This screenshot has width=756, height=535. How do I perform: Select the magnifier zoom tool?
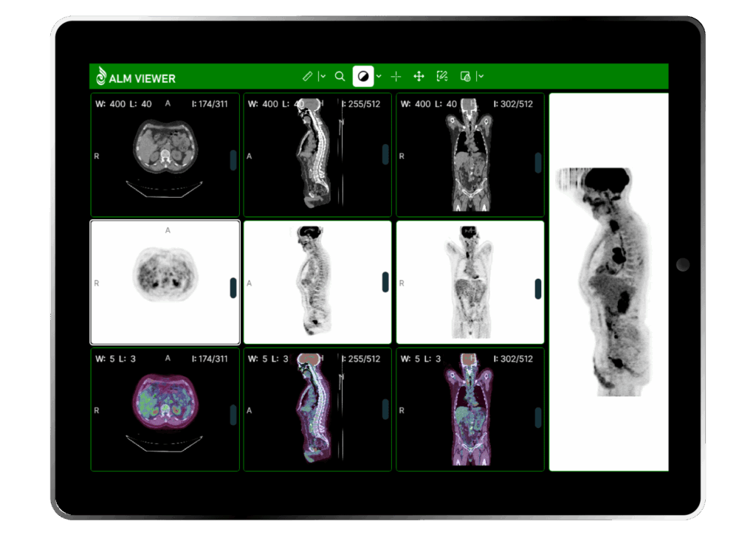[x=340, y=76]
